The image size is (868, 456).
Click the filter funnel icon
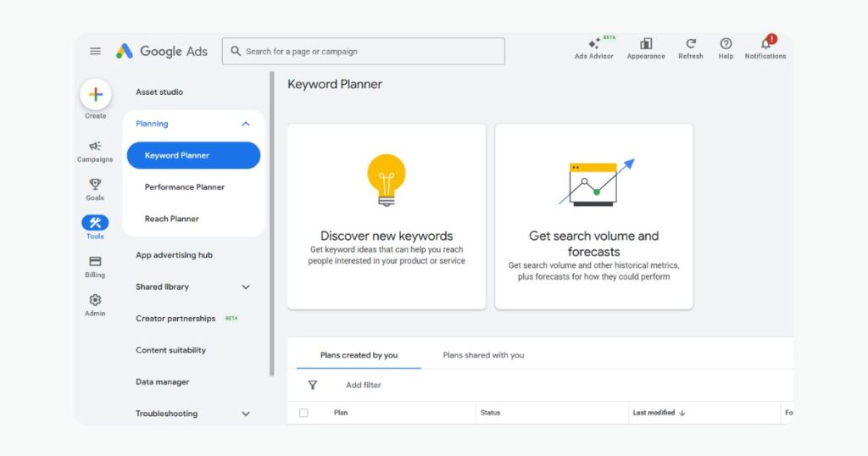pos(313,385)
